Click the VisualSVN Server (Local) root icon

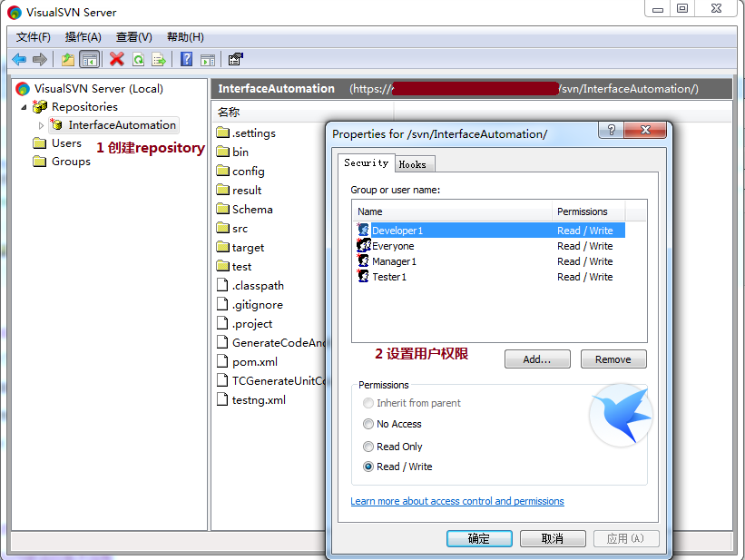[23, 89]
